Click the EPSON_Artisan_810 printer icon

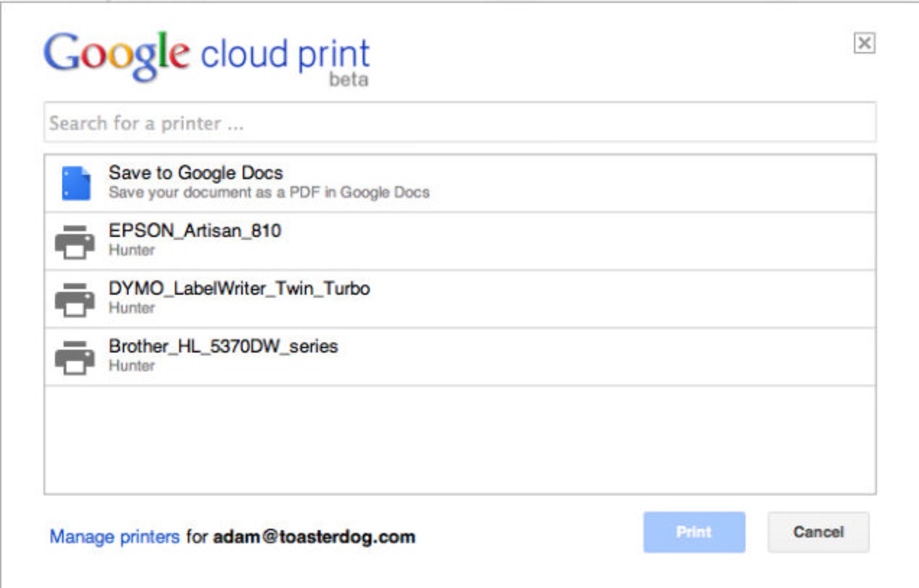pos(75,242)
